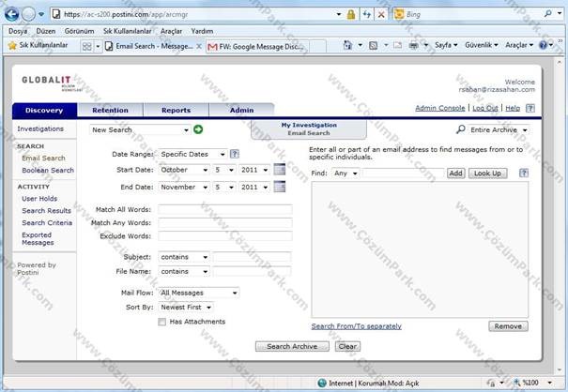Open the End Date calendar picker icon
The height and width of the screenshot is (392, 568).
(x=279, y=187)
